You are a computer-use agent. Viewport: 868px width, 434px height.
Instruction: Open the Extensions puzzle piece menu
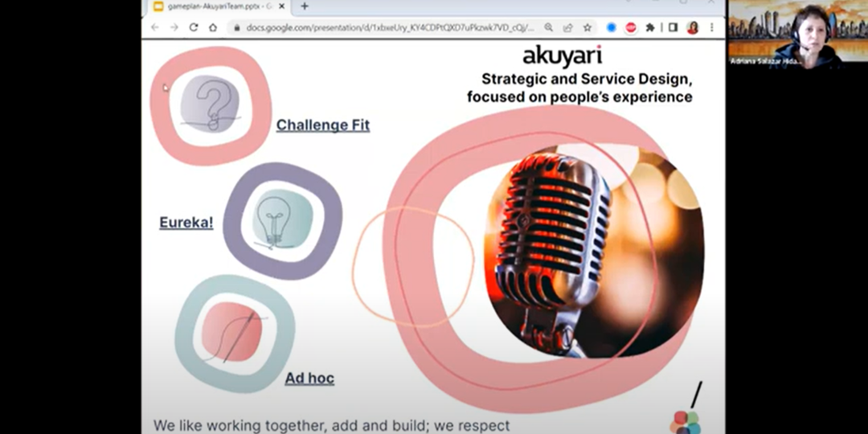[x=650, y=27]
